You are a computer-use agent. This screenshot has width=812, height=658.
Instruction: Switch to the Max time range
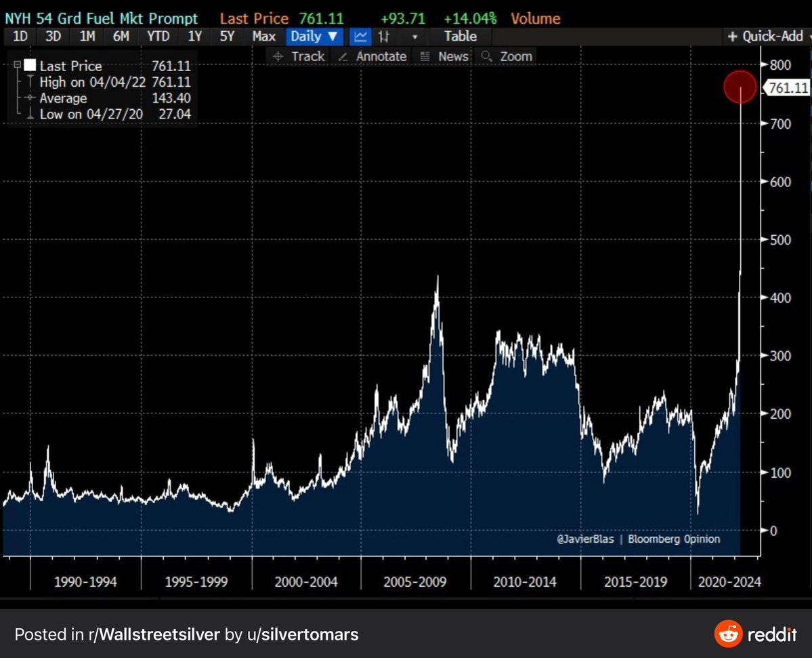click(263, 37)
